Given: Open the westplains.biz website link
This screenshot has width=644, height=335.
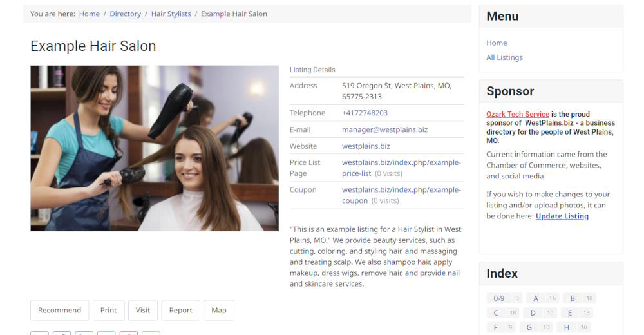Looking at the screenshot, I should (x=366, y=146).
